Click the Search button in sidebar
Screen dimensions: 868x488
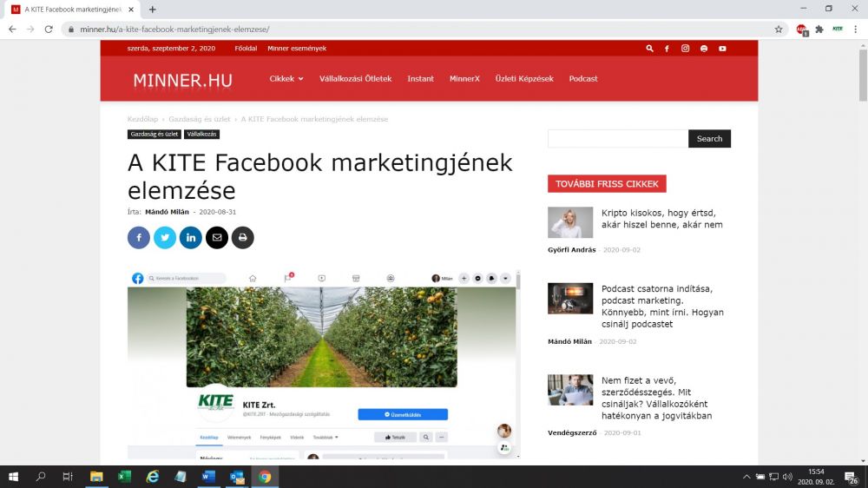pos(709,138)
